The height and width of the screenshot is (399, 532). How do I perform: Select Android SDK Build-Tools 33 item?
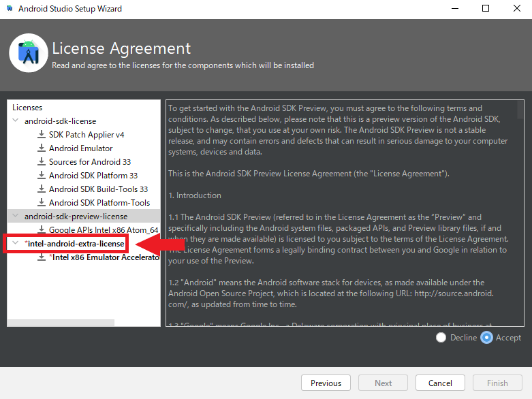[x=98, y=189]
